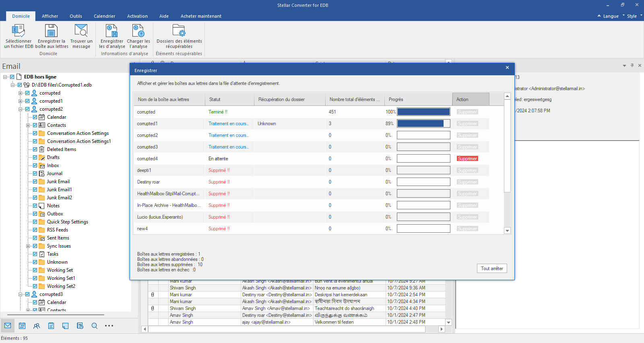The height and width of the screenshot is (343, 644).
Task: Click red Supprimer button for corrupted4
Action: point(467,159)
